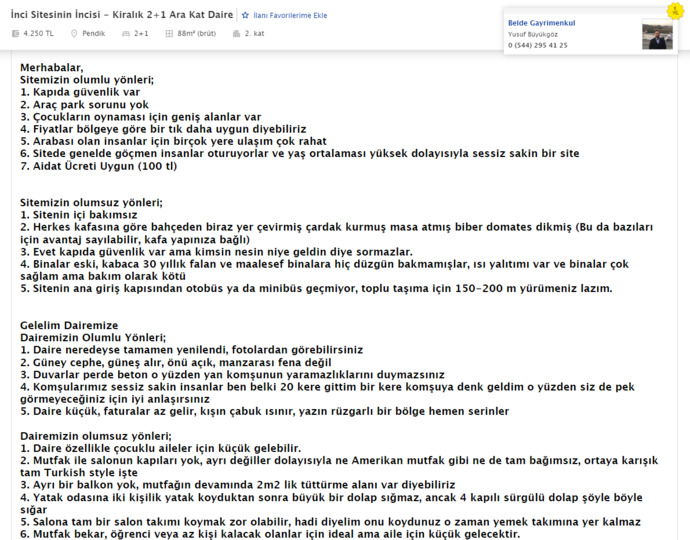Click the favorite star icon beside the title
690x540 pixels.
(x=245, y=15)
